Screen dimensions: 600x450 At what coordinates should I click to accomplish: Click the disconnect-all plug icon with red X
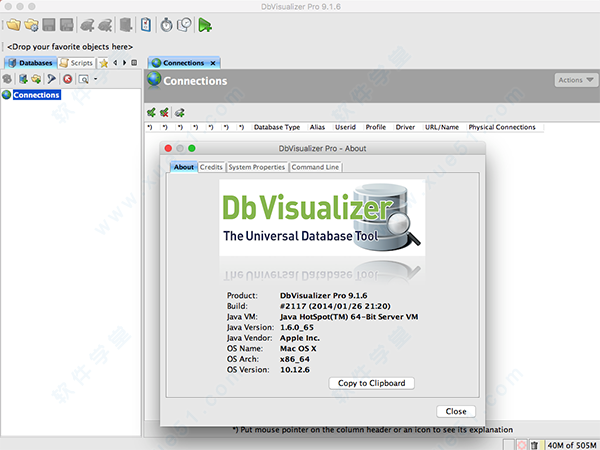164,112
